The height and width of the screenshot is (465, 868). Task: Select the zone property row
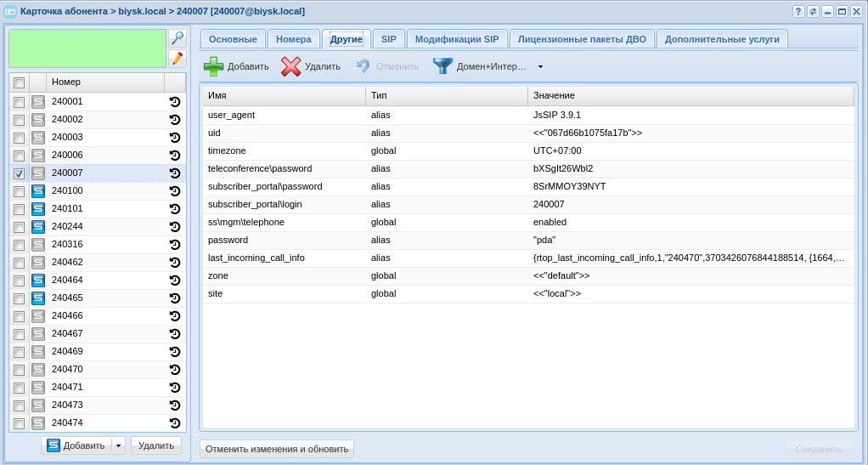click(528, 276)
